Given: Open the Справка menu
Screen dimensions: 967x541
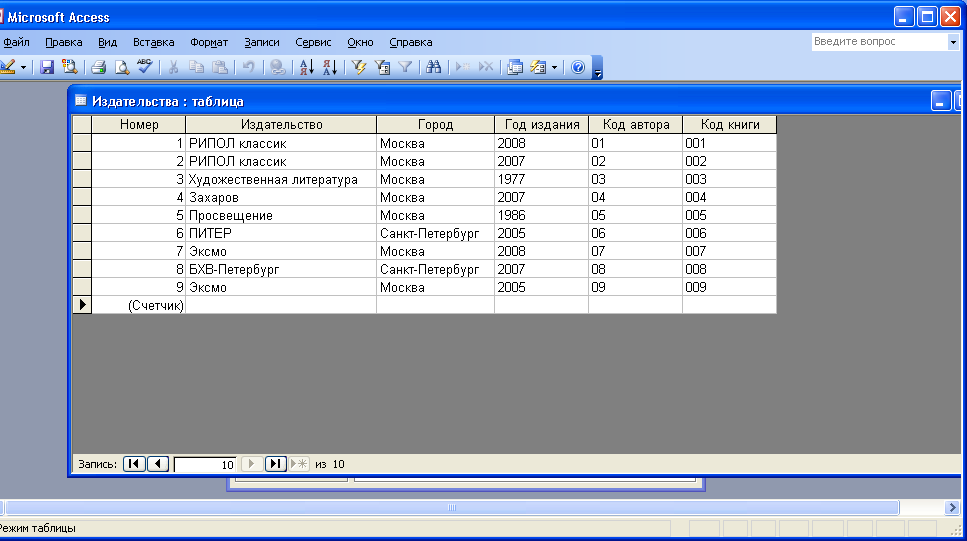Looking at the screenshot, I should [411, 43].
